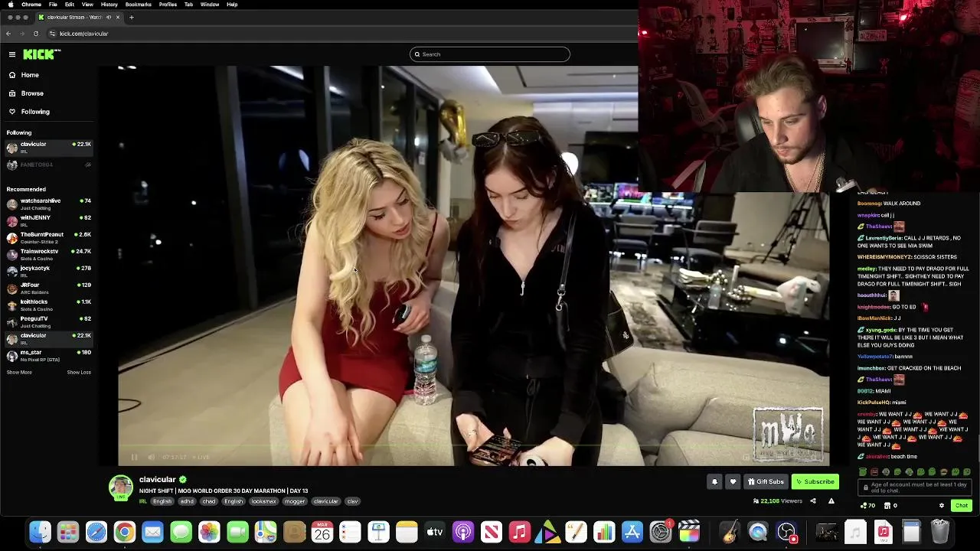Open withJENNY recommended channel

point(49,220)
